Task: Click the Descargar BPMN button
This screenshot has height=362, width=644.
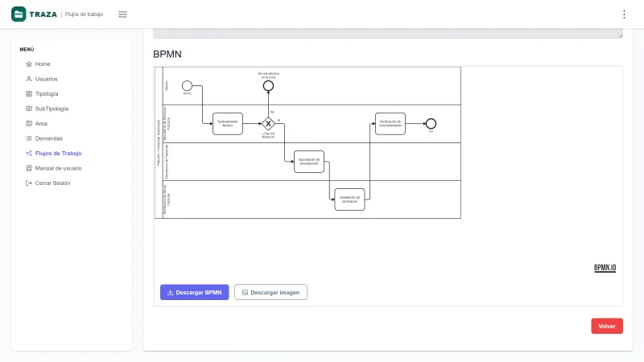Action: [194, 292]
